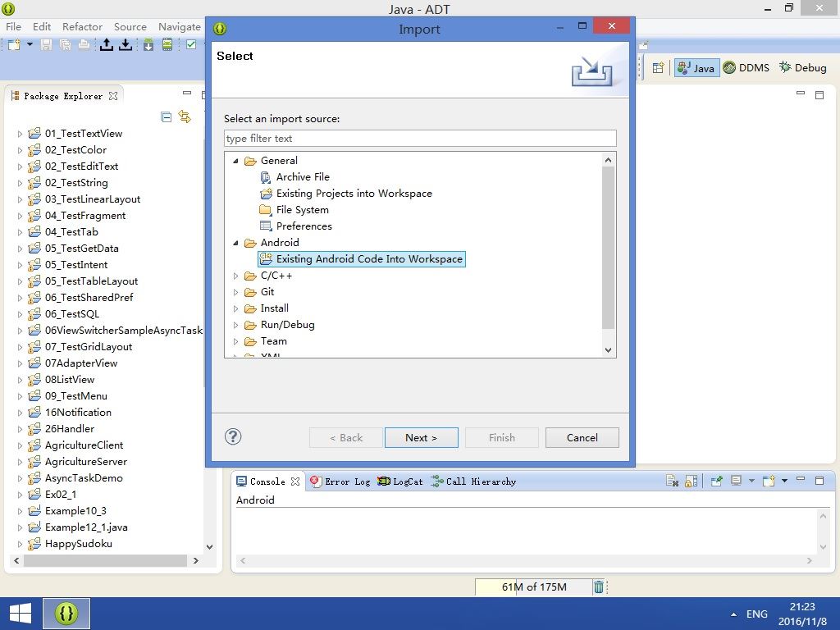Open the File menu
The image size is (840, 630).
[13, 26]
